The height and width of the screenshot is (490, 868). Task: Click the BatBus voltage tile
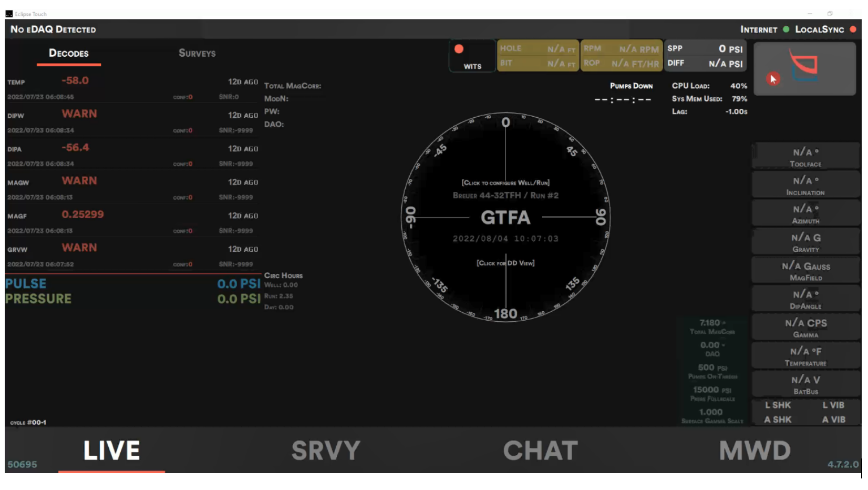(x=805, y=384)
